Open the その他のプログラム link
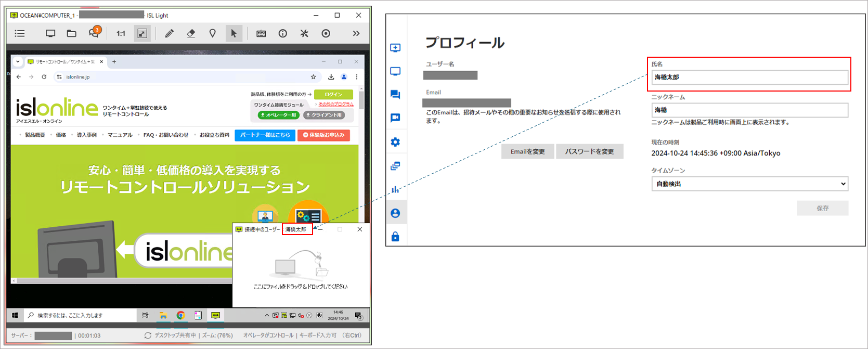 pyautogui.click(x=336, y=104)
